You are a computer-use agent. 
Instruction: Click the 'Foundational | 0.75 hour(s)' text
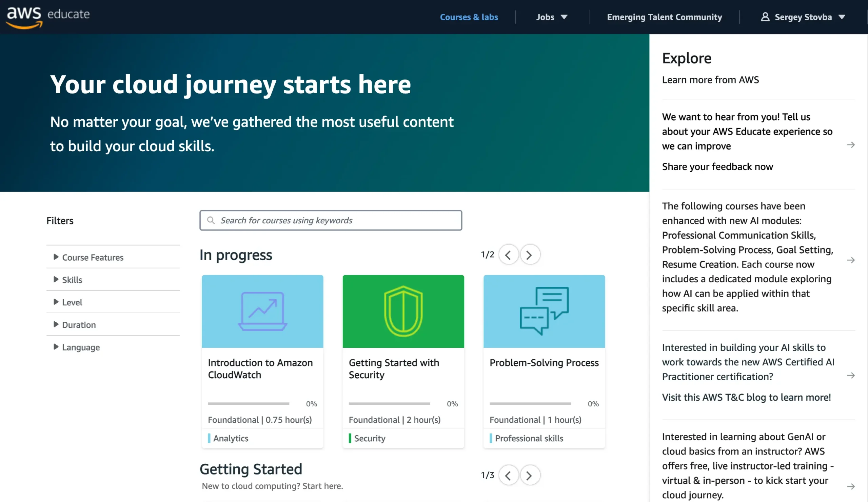tap(260, 420)
